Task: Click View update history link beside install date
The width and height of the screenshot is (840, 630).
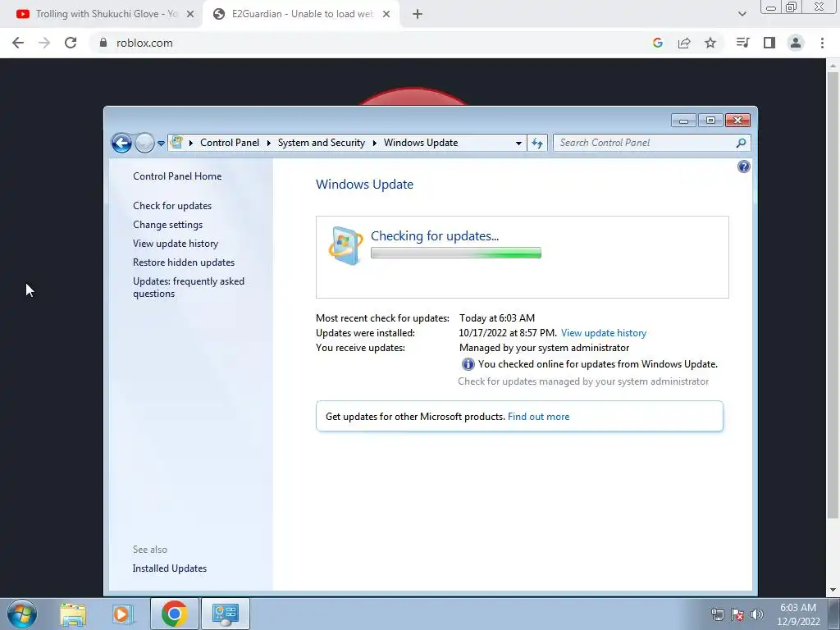Action: click(604, 333)
